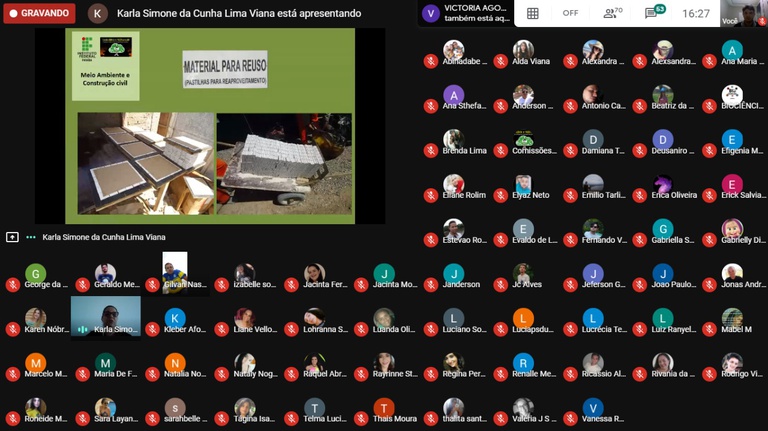Click Marcelo's muted microphone icon

pos(13,374)
